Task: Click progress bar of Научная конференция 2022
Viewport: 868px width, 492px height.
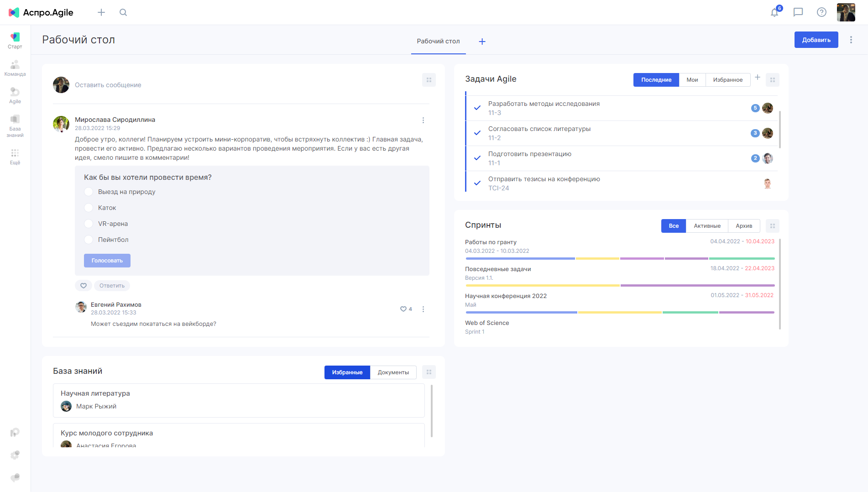Action: [620, 312]
